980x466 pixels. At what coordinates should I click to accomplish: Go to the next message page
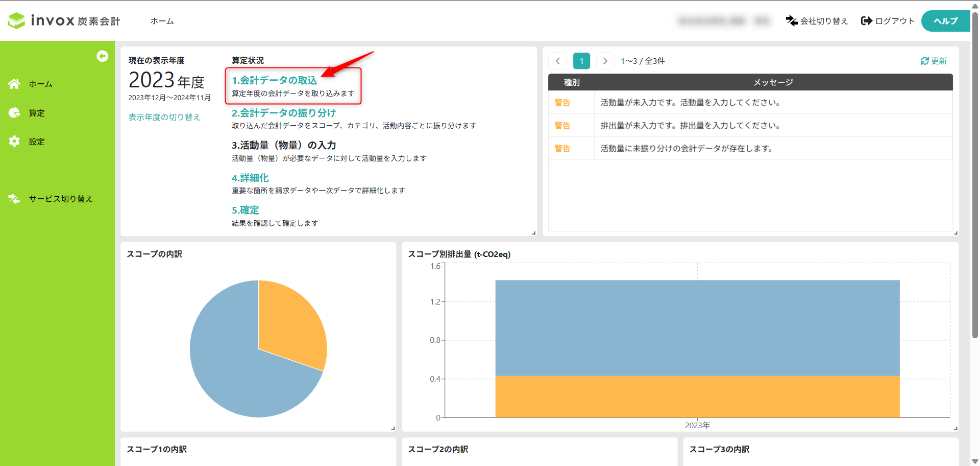coord(605,61)
